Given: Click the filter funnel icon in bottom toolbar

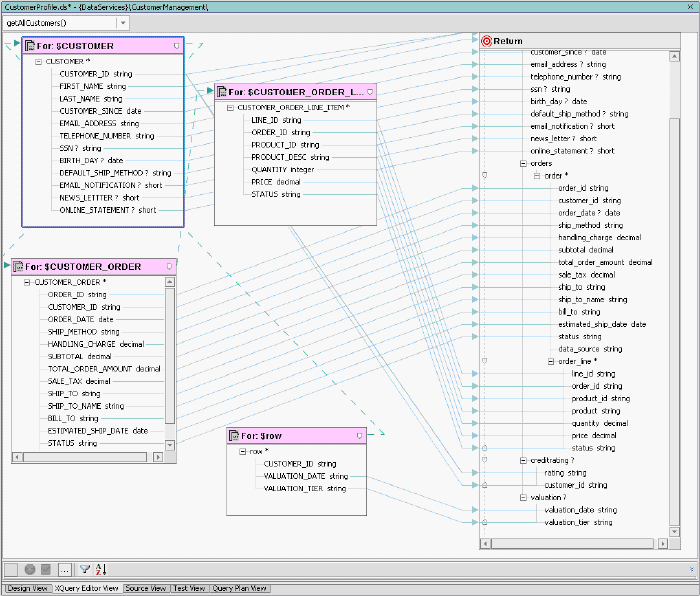Looking at the screenshot, I should coord(84,569).
